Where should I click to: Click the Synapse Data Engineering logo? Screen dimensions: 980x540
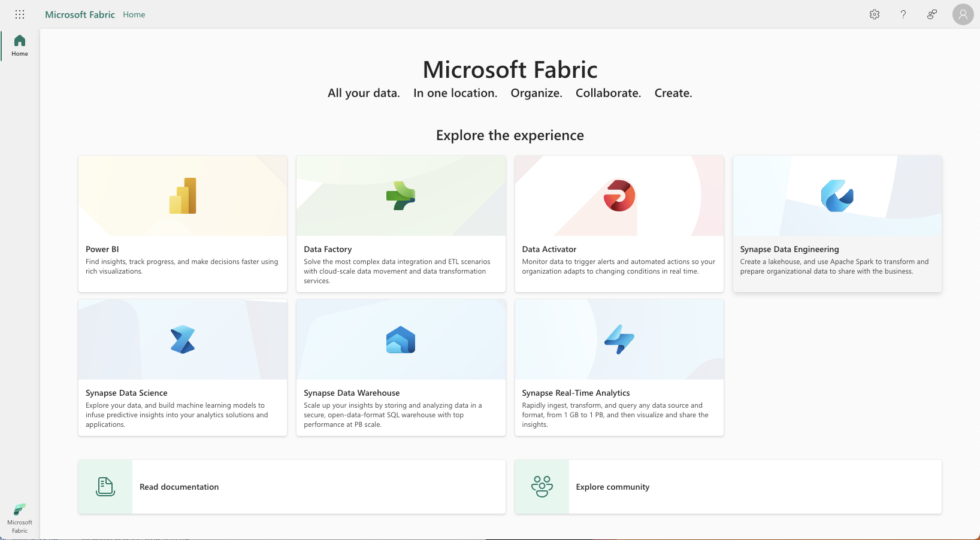click(x=837, y=196)
